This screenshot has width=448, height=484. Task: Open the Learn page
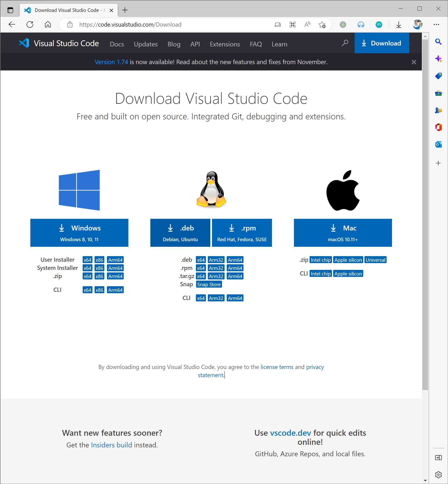click(x=279, y=44)
